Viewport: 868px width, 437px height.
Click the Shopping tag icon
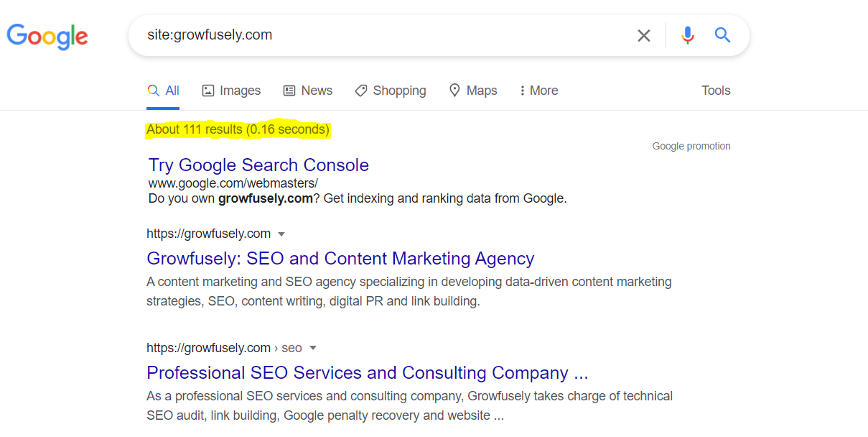(361, 91)
